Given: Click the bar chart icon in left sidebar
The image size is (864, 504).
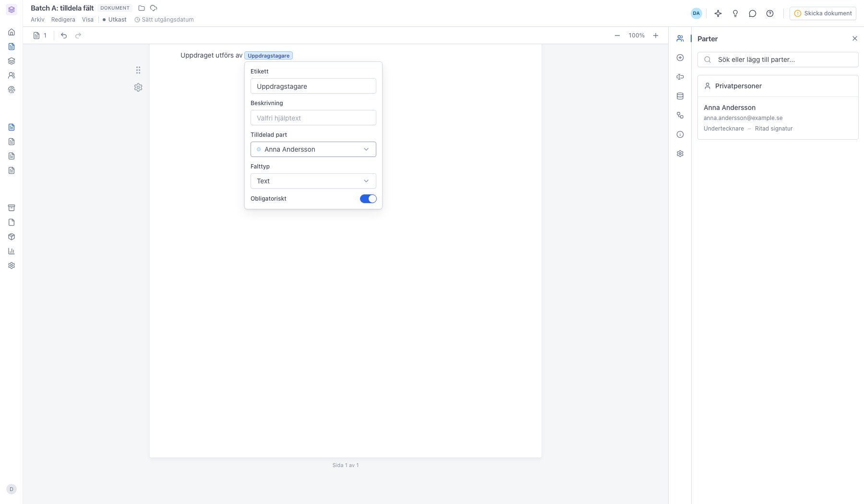Looking at the screenshot, I should click(12, 251).
